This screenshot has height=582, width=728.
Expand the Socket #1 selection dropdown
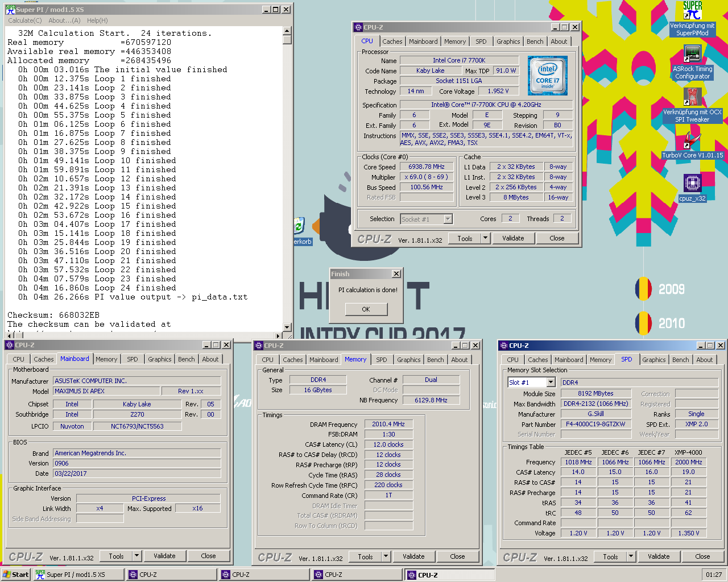pyautogui.click(x=448, y=219)
